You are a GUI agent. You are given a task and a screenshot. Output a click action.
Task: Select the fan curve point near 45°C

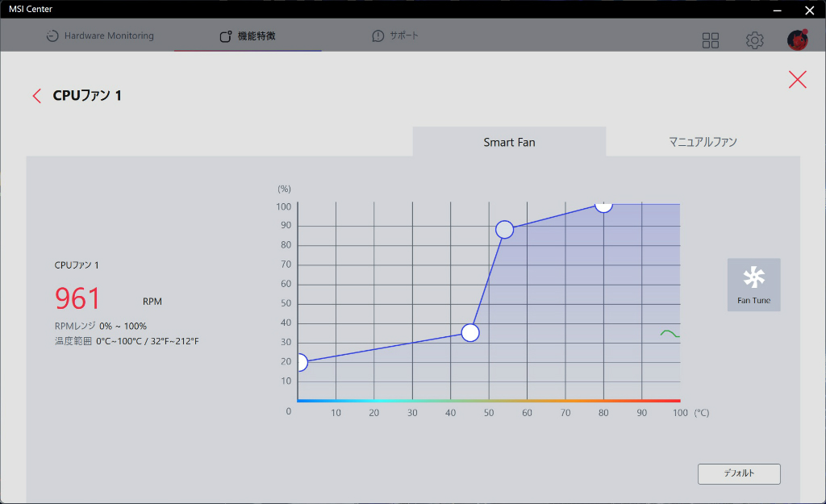[x=470, y=332]
